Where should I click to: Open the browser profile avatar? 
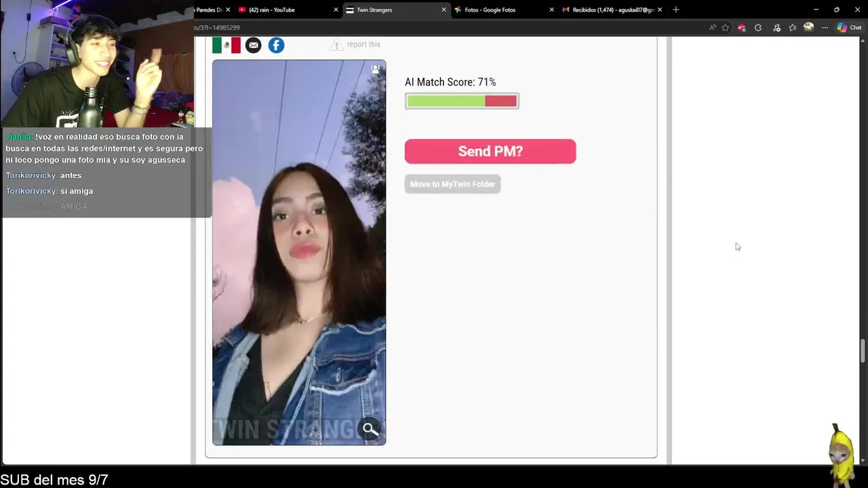[x=808, y=27]
